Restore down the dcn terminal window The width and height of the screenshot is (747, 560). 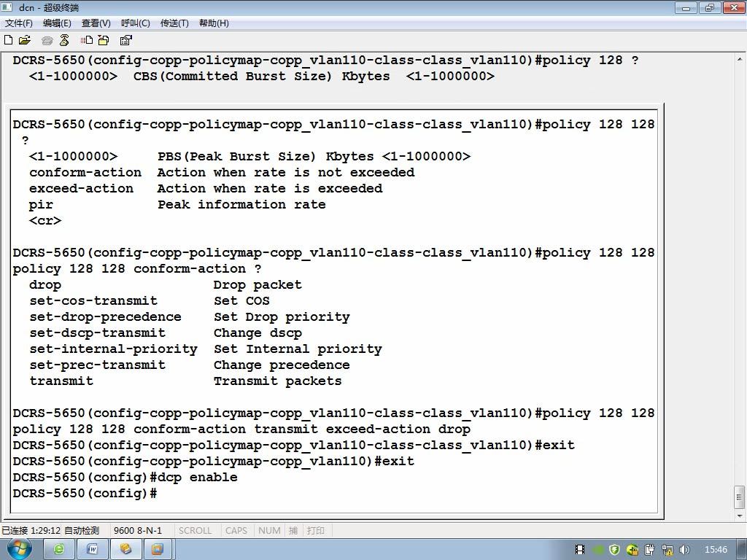coord(709,7)
